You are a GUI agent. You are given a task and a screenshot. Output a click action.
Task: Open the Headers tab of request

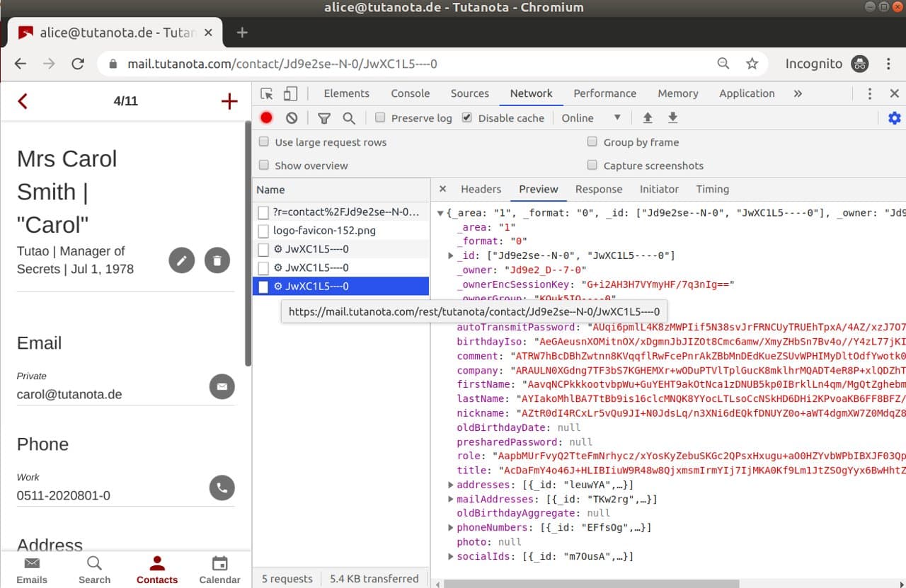(481, 189)
